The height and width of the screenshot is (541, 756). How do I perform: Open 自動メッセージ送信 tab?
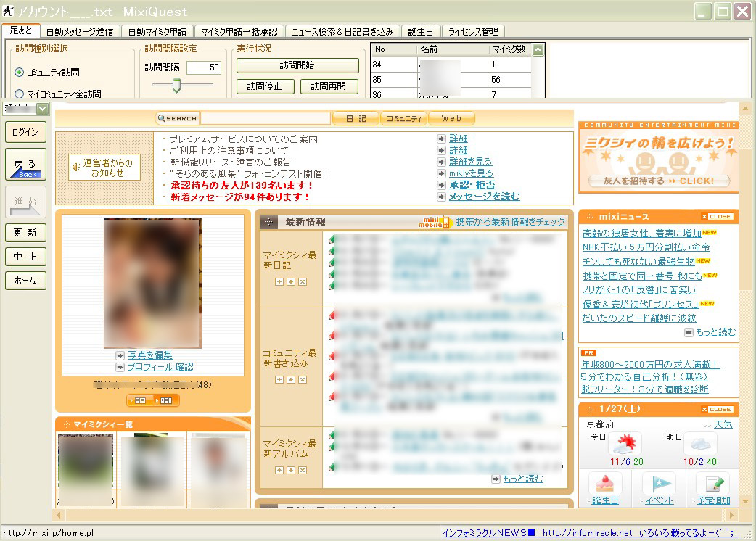pyautogui.click(x=80, y=32)
